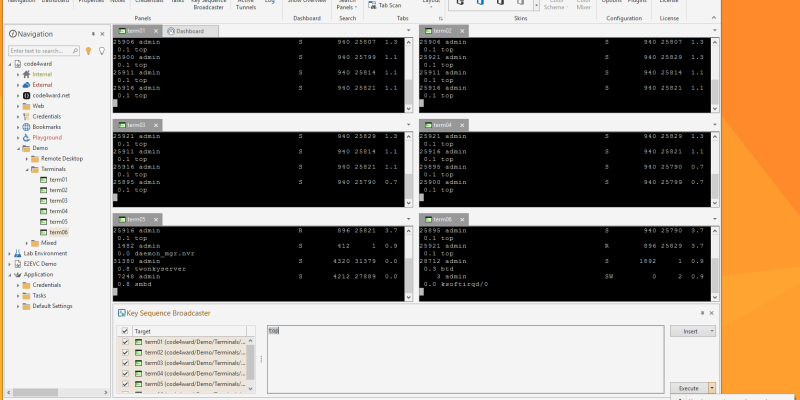Collapse the Terminals folder
This screenshot has width=800, height=400.
pos(28,169)
